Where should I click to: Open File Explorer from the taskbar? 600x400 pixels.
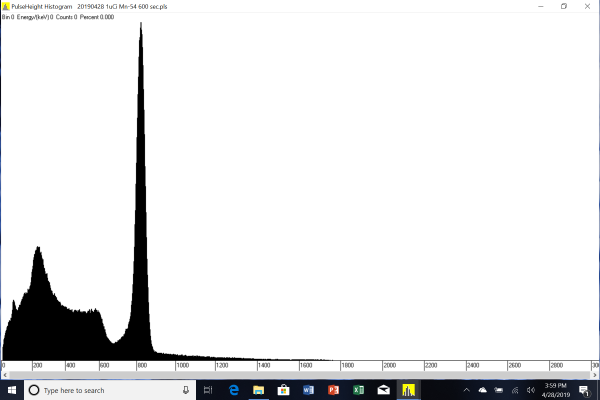pyautogui.click(x=258, y=389)
